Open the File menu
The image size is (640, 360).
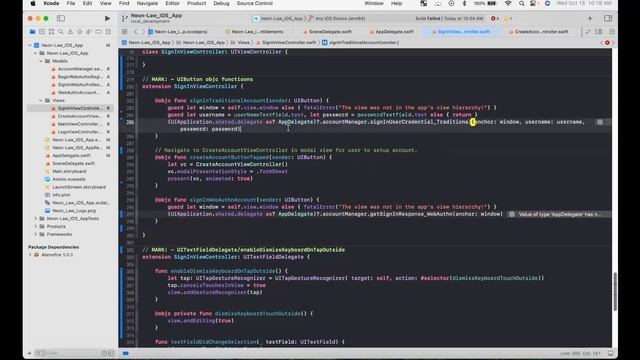[x=71, y=3]
